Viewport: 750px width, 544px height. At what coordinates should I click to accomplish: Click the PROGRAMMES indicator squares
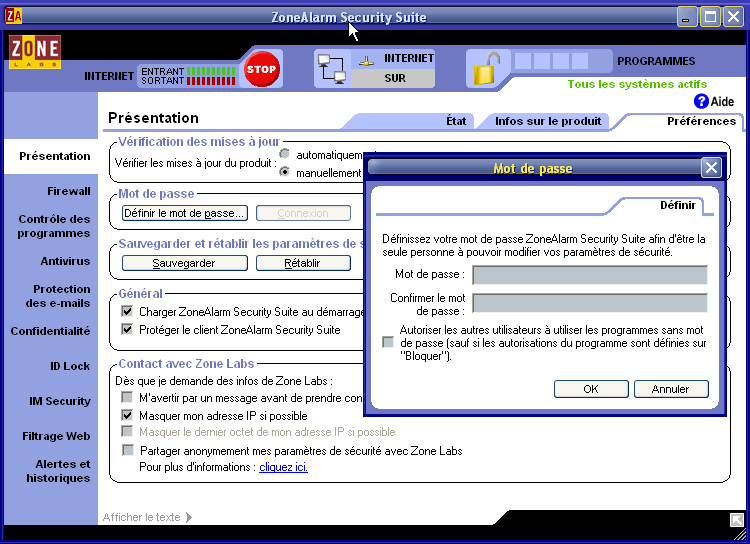(551, 61)
